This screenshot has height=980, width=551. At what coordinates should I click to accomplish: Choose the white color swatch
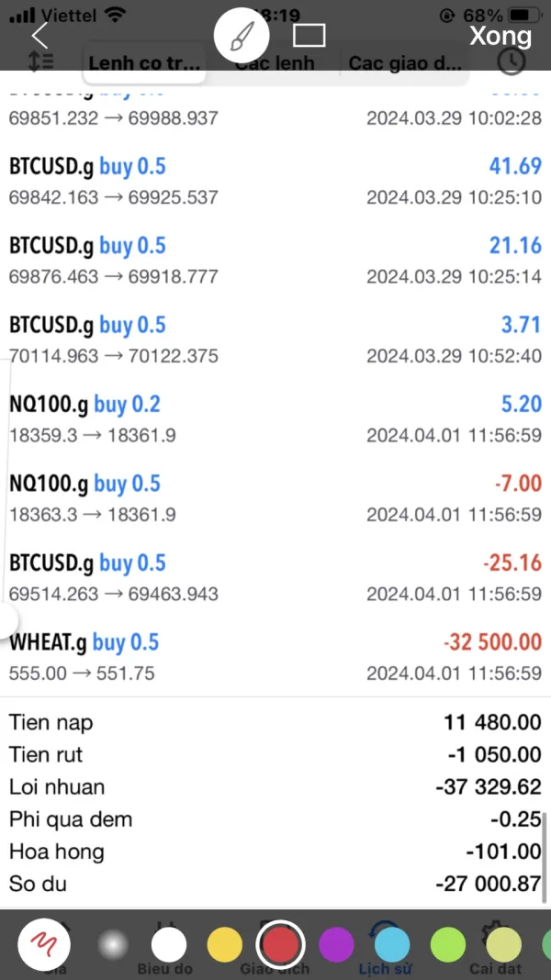pyautogui.click(x=169, y=943)
